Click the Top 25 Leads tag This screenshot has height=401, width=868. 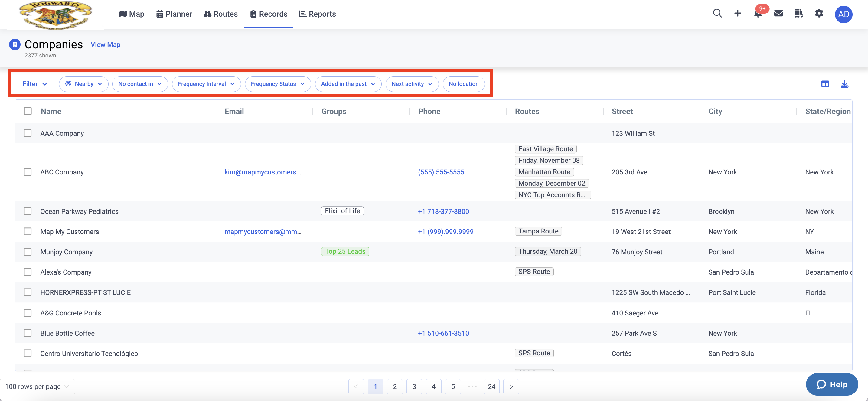[x=345, y=251]
